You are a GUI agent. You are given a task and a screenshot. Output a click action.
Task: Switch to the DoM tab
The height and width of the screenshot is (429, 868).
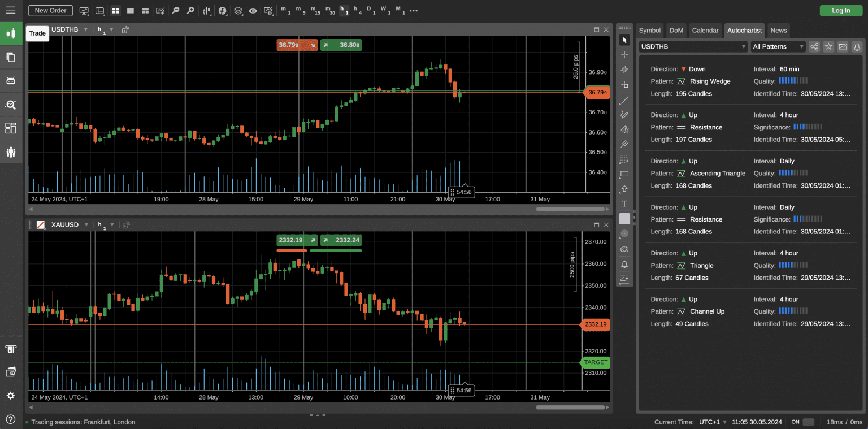click(676, 31)
